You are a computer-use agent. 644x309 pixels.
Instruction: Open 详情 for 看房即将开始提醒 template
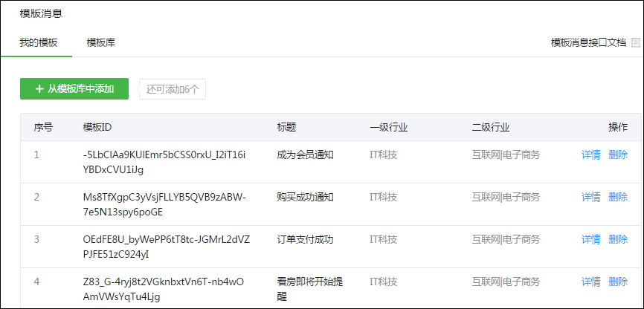[591, 282]
